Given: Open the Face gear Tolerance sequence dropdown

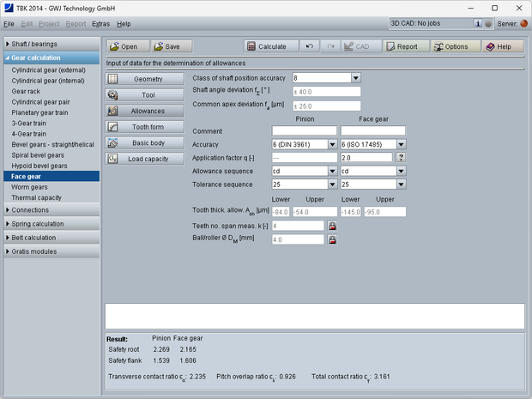Looking at the screenshot, I should (x=401, y=184).
